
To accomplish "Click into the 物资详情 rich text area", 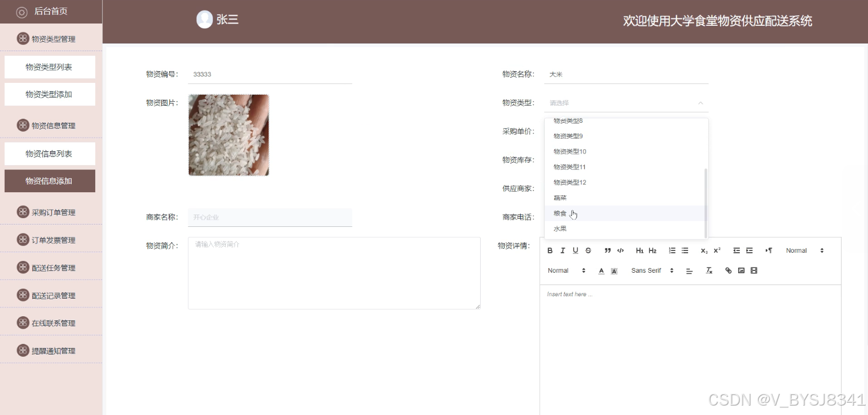I will click(x=690, y=350).
